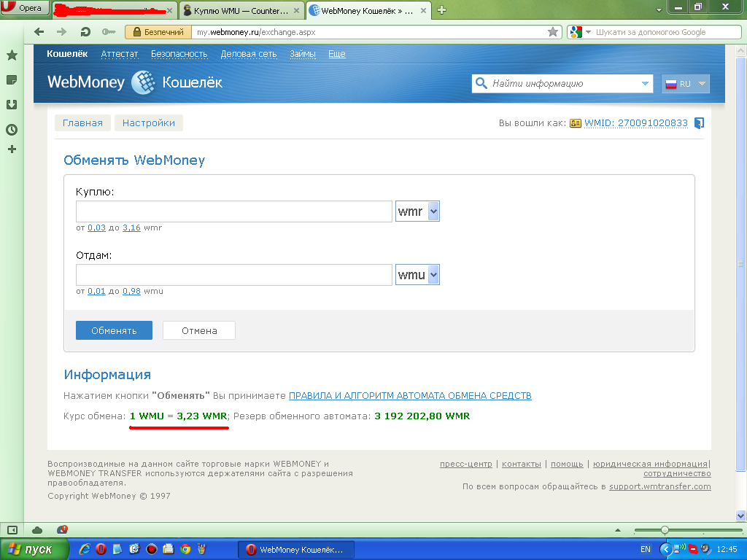The width and height of the screenshot is (747, 560).
Task: Click the passport attestat icon beside WMID
Action: 576,123
